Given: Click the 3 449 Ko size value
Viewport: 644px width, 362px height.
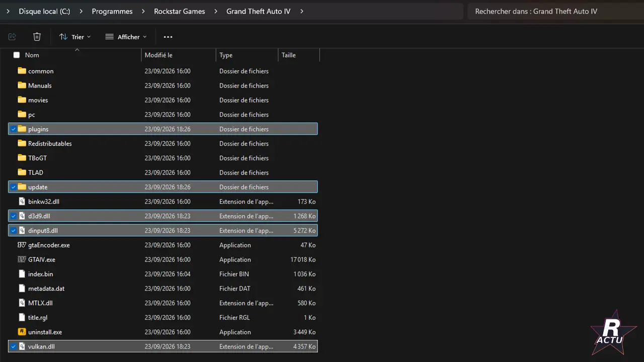Looking at the screenshot, I should tap(304, 332).
